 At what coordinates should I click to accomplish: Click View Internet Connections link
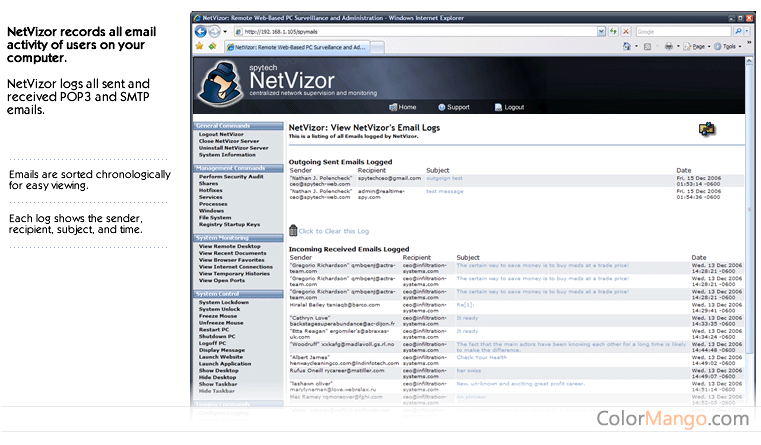(235, 267)
